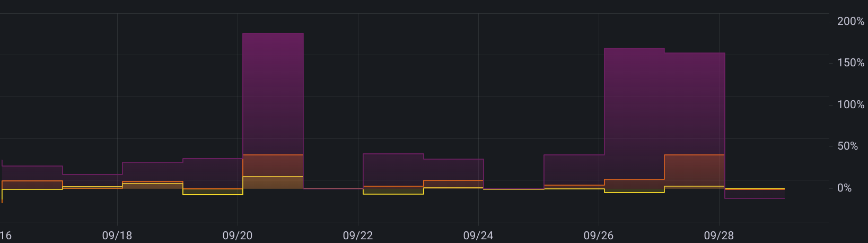The height and width of the screenshot is (243, 868).
Task: Select the 09/24 date label
Action: 478,236
